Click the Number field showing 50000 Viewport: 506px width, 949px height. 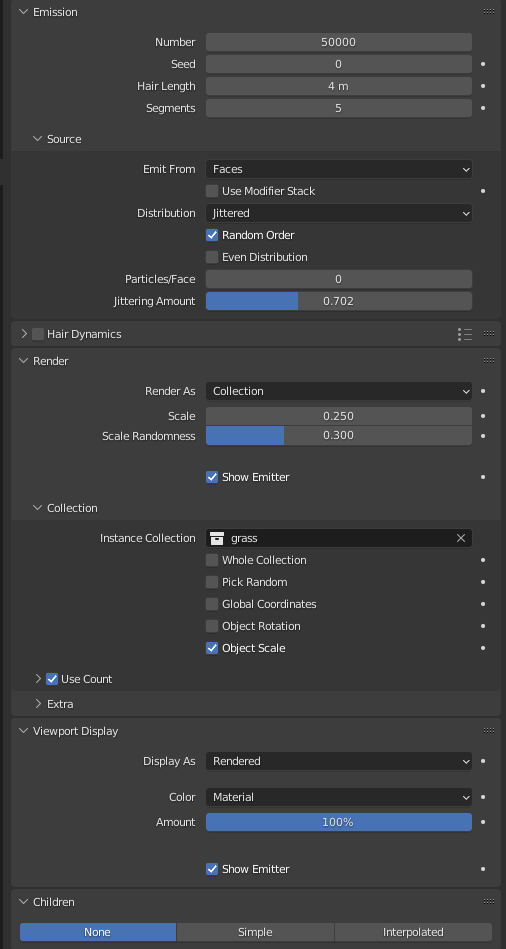click(338, 42)
